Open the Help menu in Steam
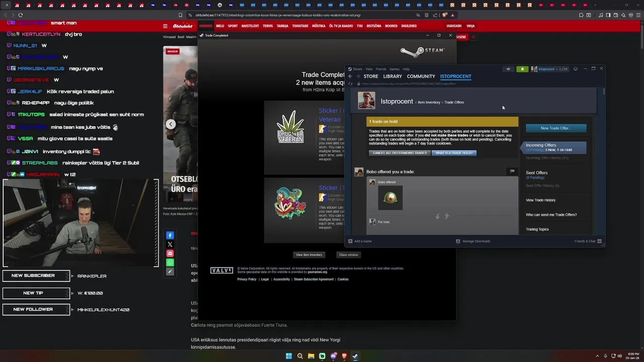The height and width of the screenshot is (362, 644). point(406,69)
